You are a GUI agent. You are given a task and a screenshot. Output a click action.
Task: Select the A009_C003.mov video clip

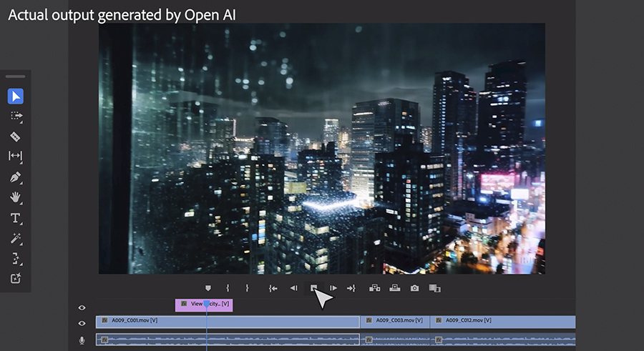395,322
